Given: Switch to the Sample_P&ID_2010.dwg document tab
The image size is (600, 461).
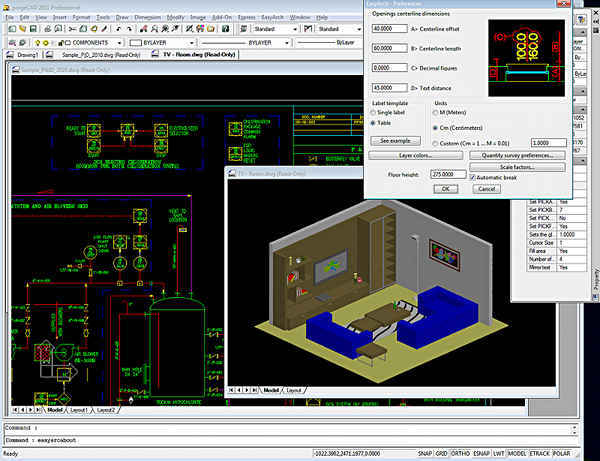Looking at the screenshot, I should pyautogui.click(x=96, y=55).
